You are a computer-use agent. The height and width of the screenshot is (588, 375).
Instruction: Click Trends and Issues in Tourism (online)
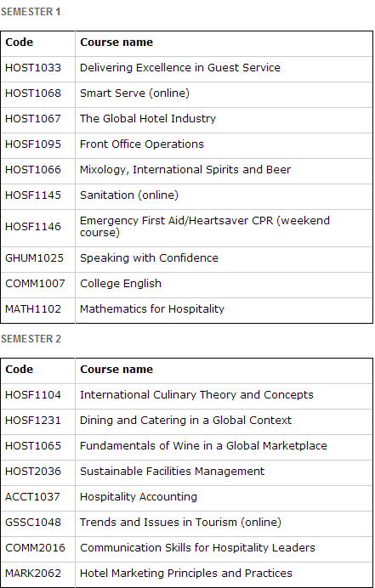[180, 523]
